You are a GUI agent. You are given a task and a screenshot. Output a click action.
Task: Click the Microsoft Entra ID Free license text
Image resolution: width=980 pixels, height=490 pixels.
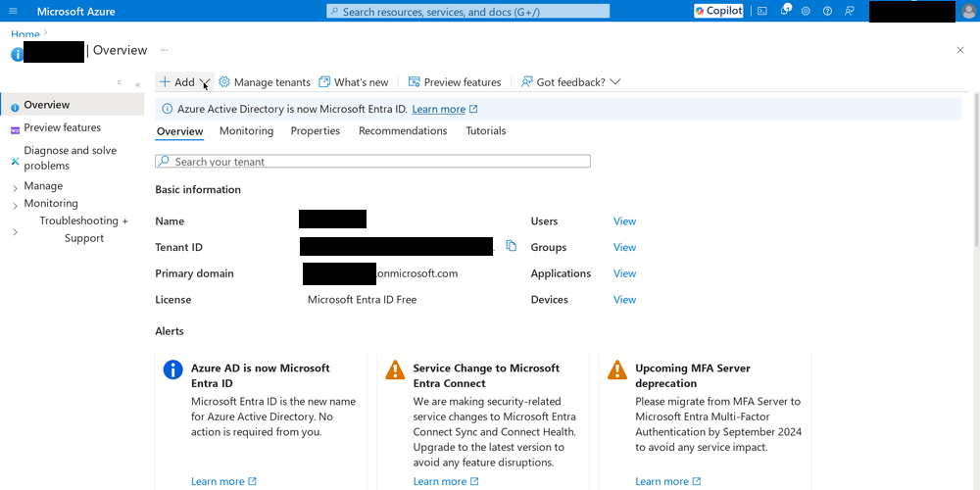[362, 300]
